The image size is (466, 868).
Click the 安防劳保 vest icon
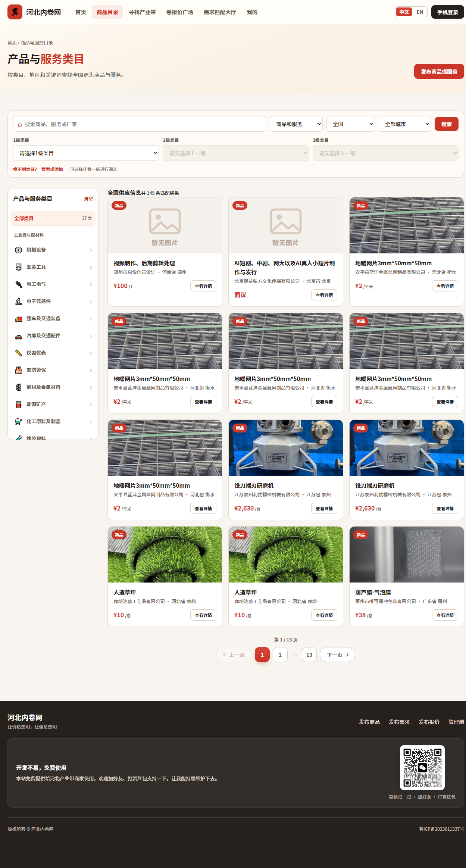[x=18, y=370]
